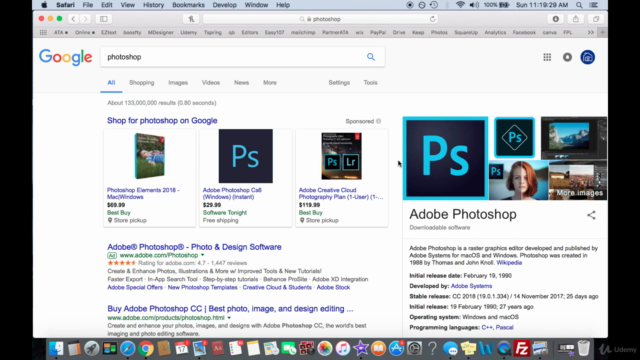Switch to the News results tab
Viewport: 640px width, 360px height.
click(241, 82)
